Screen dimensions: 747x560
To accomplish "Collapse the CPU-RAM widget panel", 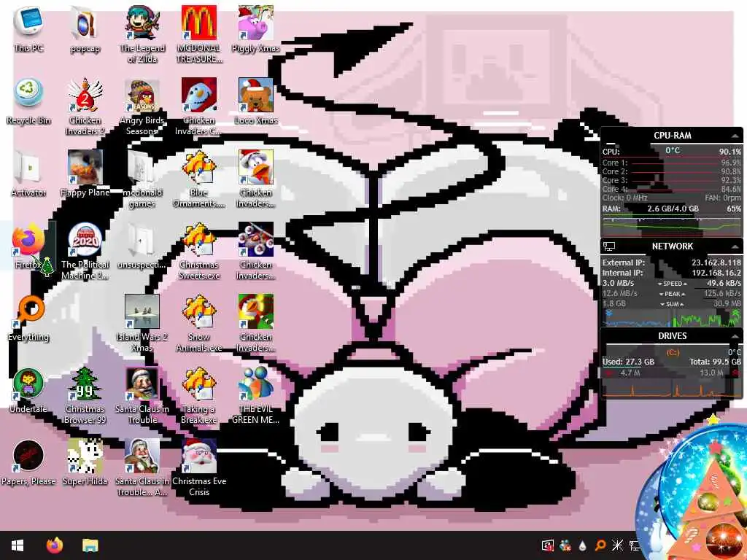I will [x=735, y=136].
